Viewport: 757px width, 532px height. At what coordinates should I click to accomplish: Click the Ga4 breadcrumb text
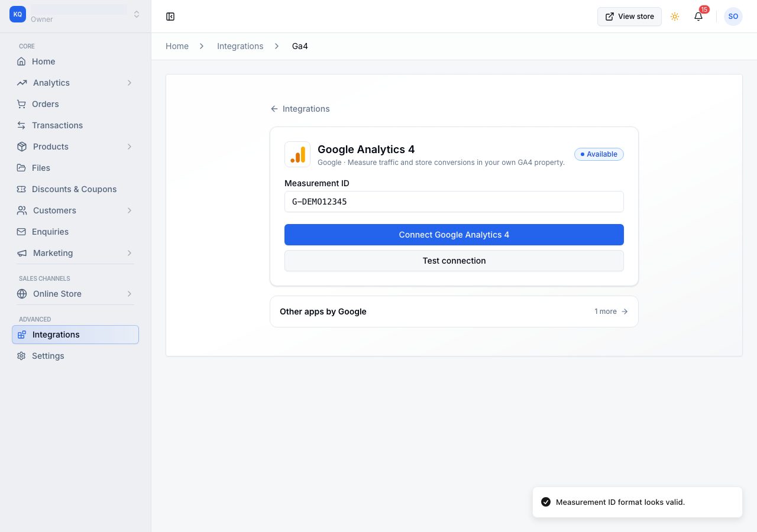[300, 46]
